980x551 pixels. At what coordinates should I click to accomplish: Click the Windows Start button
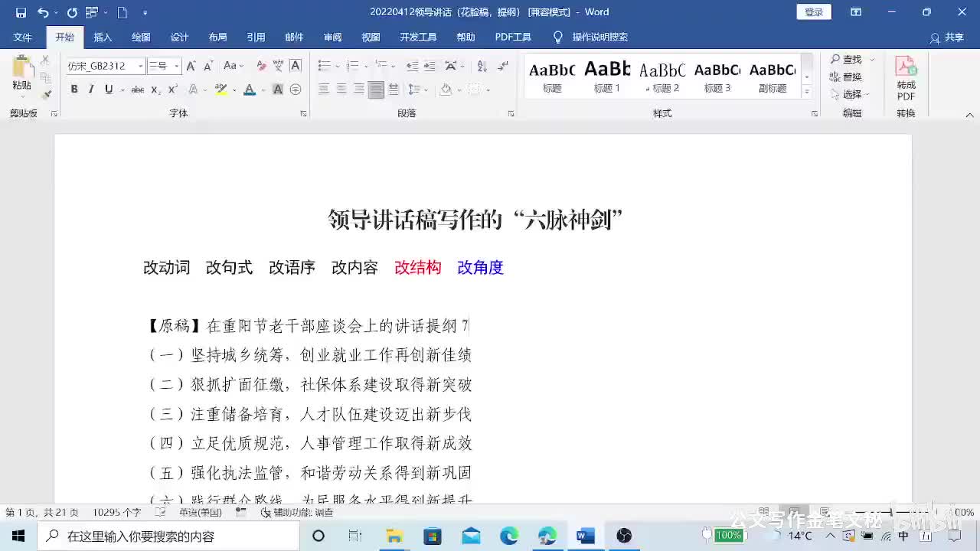[x=18, y=536]
